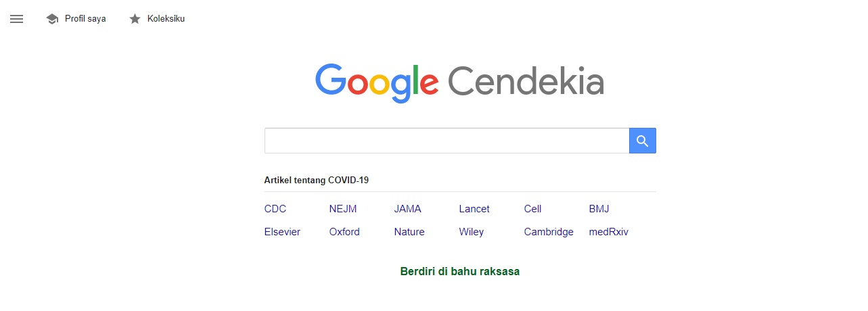Open the Cambridge link
This screenshot has height=311, width=868.
[549, 232]
